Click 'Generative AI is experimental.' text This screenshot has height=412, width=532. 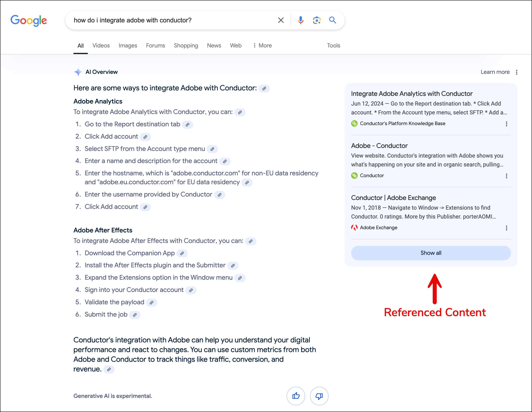click(x=113, y=396)
